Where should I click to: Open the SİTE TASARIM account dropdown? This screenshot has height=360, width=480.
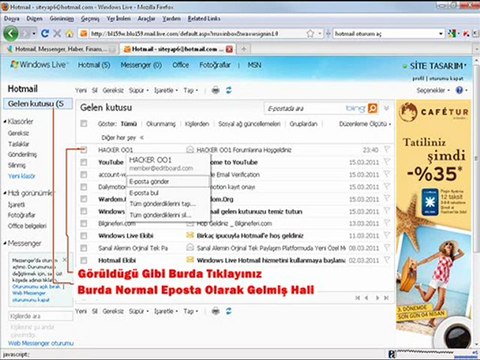point(437,66)
